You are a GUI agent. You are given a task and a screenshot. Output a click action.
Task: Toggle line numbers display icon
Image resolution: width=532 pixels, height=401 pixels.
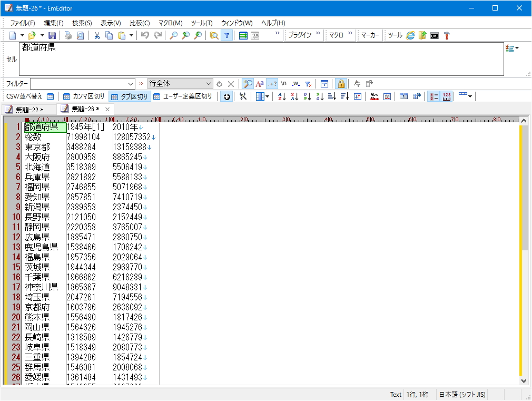[434, 96]
